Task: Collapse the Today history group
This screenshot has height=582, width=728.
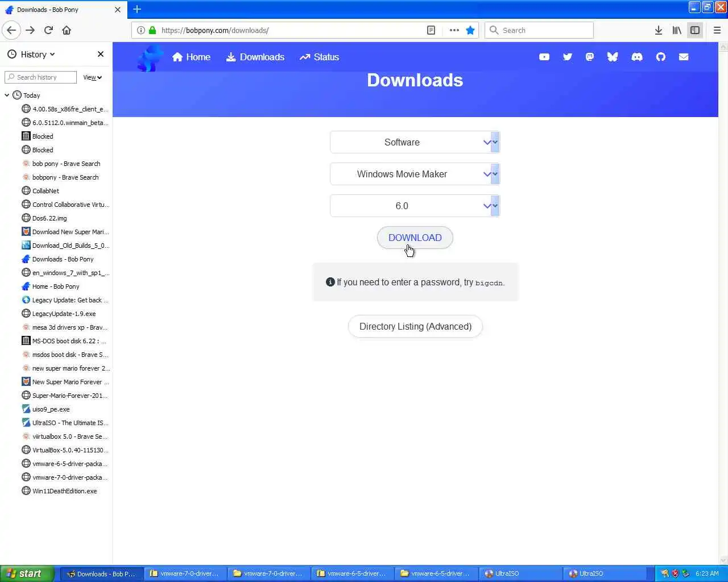Action: (7, 95)
